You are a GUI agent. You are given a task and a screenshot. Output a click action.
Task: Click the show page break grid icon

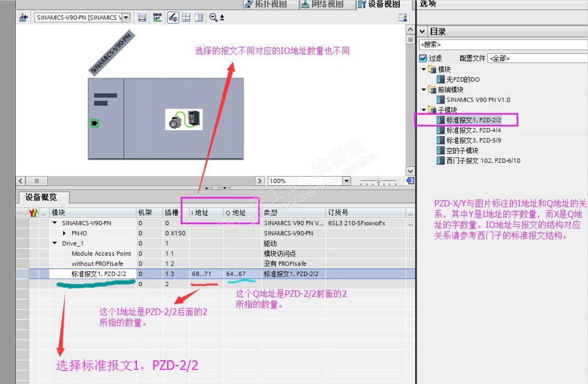click(x=186, y=18)
